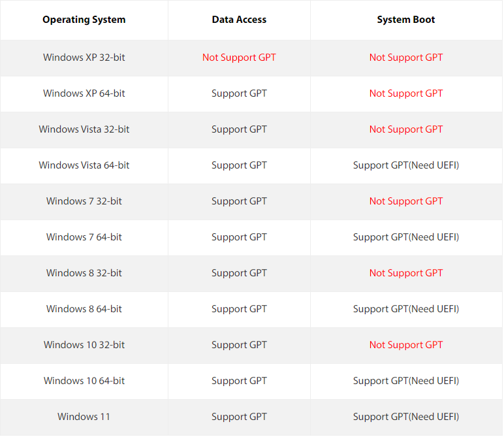Select the Windows 7 32-bit cell
Viewport: 504px width, 437px height.
click(x=84, y=201)
